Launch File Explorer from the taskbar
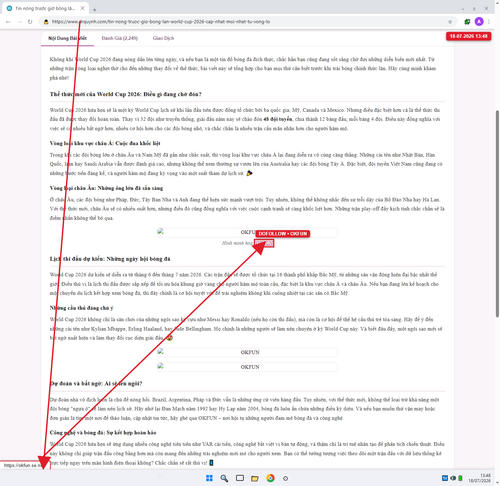The image size is (500, 486). click(255, 478)
